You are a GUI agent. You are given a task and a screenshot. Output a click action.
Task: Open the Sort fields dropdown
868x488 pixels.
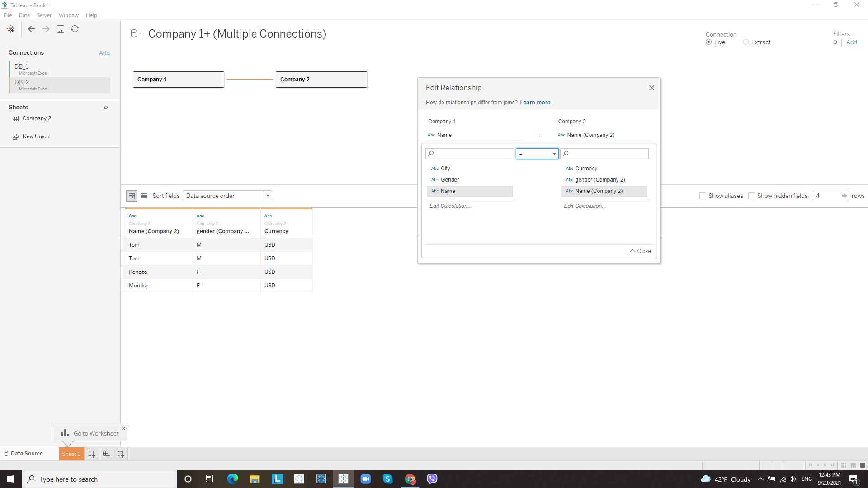[227, 196]
